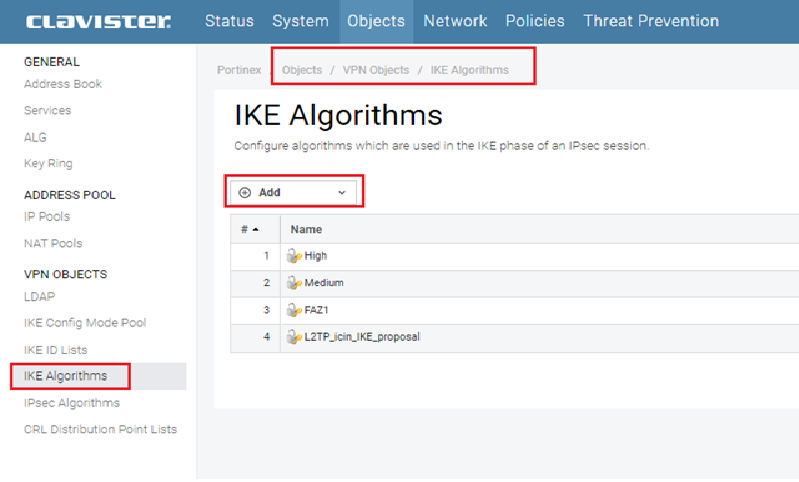Switch to the Network tab

pyautogui.click(x=455, y=21)
